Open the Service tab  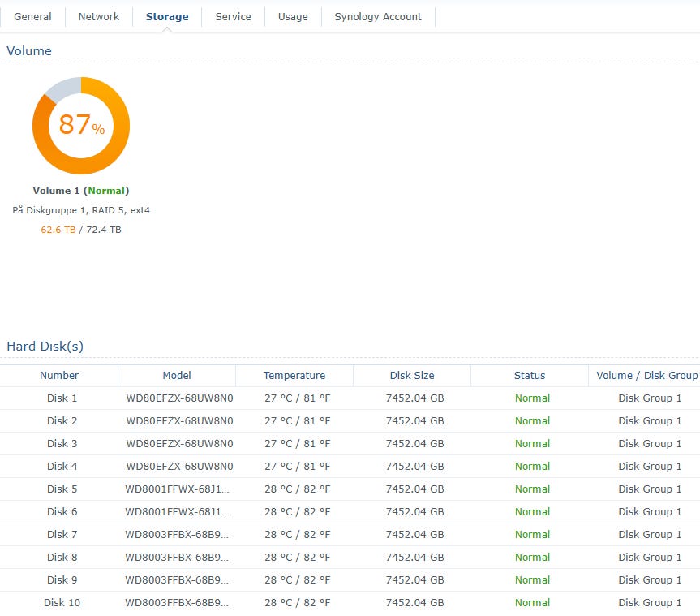click(x=233, y=17)
